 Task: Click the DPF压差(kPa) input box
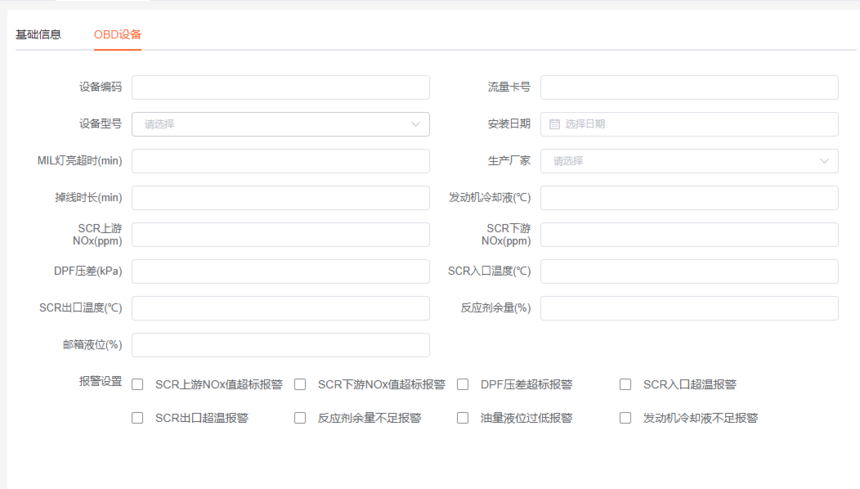(x=280, y=271)
